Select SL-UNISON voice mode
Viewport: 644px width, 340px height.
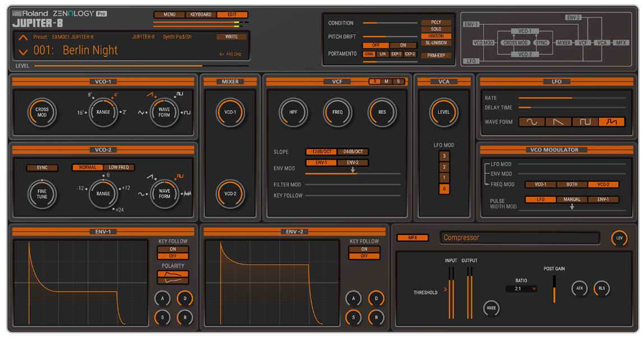436,43
